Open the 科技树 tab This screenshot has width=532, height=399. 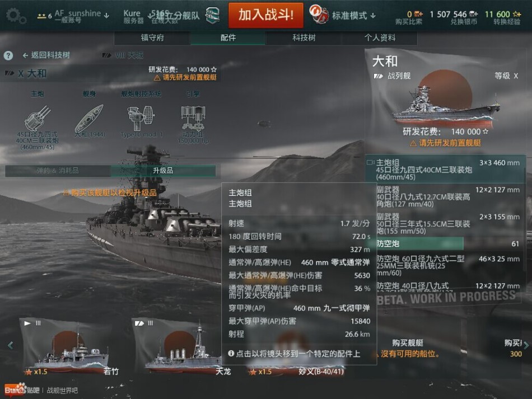304,37
